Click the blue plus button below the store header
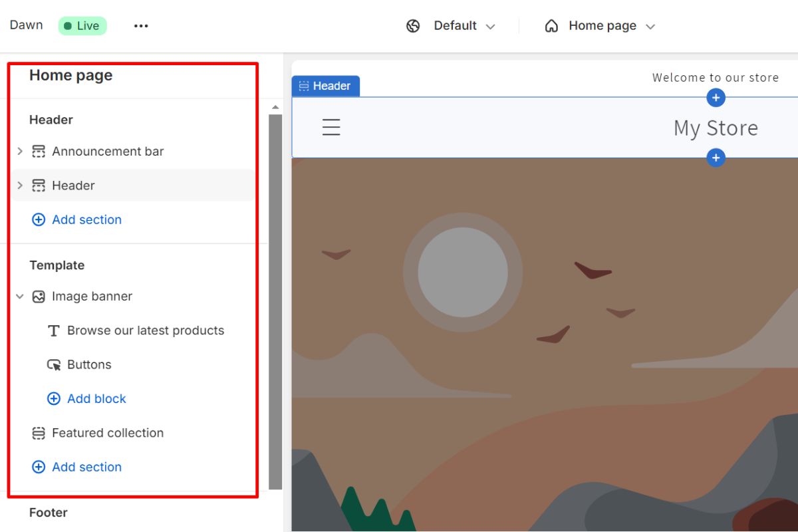Viewport: 798px width, 532px height. [x=716, y=158]
